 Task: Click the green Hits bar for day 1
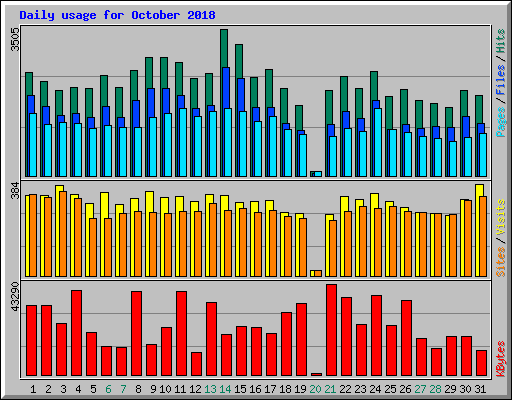29,83
